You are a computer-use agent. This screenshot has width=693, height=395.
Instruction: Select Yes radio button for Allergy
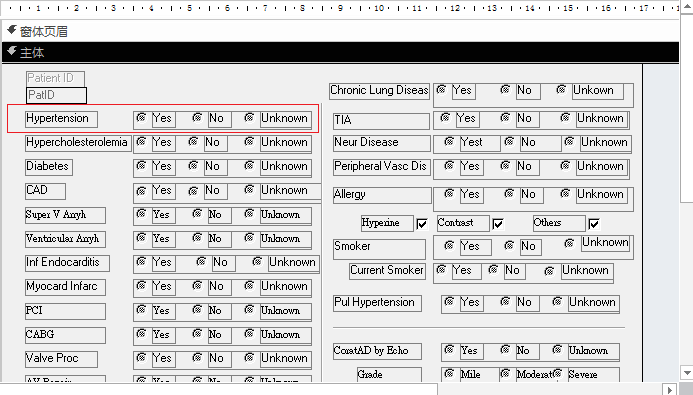point(449,194)
